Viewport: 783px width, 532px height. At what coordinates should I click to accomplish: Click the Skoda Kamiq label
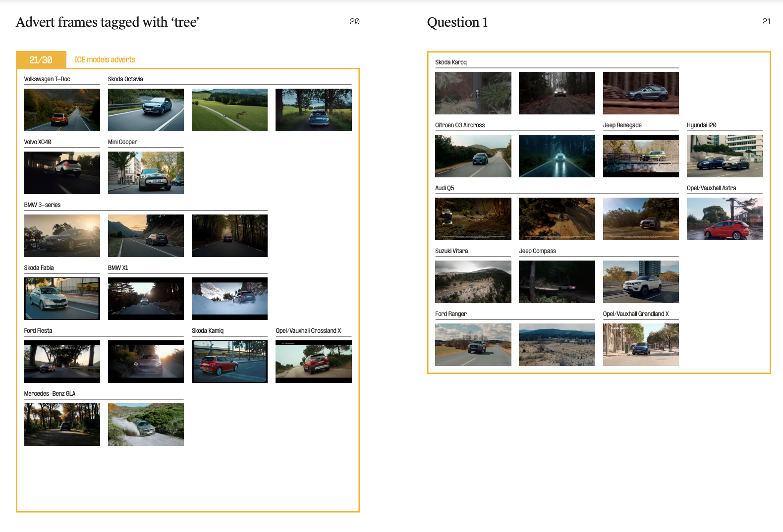[x=208, y=331]
